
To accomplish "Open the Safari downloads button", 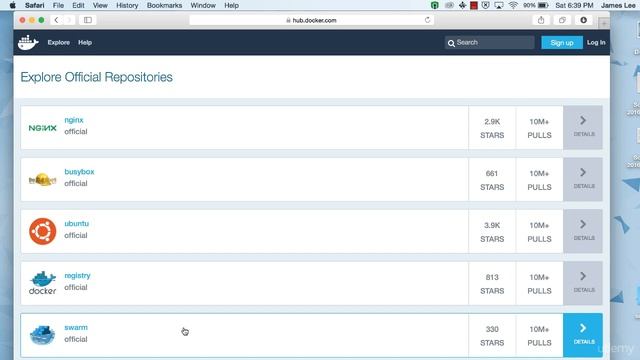I will [x=584, y=20].
